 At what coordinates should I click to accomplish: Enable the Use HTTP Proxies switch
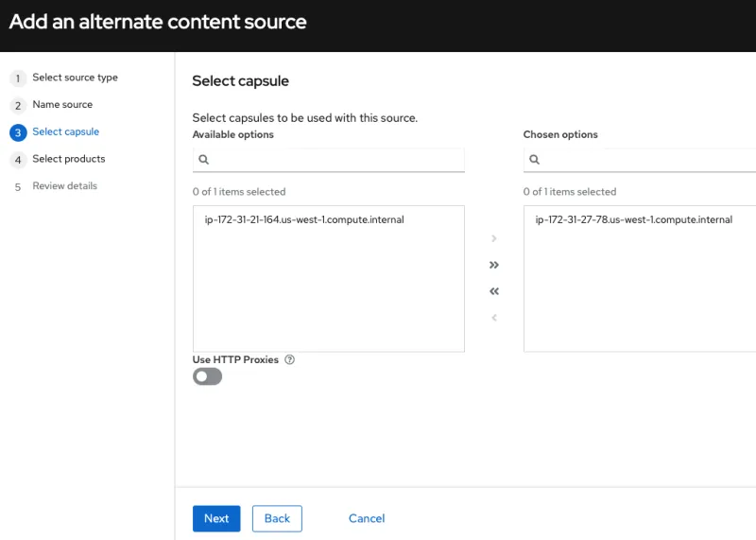[207, 376]
